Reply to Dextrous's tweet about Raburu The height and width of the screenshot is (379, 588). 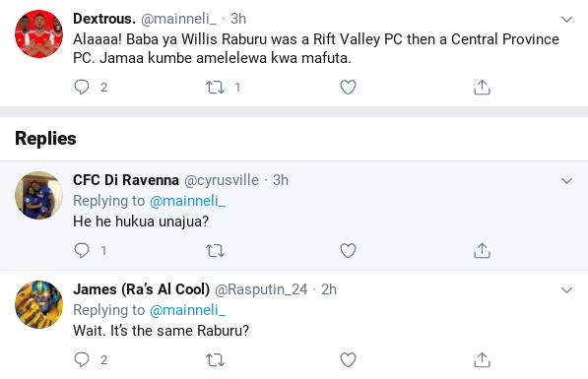(82, 87)
